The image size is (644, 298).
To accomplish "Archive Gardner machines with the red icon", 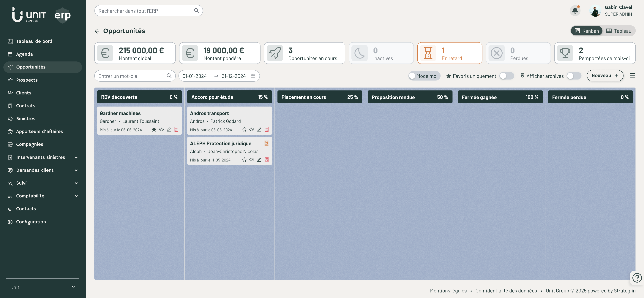I will pos(176,129).
